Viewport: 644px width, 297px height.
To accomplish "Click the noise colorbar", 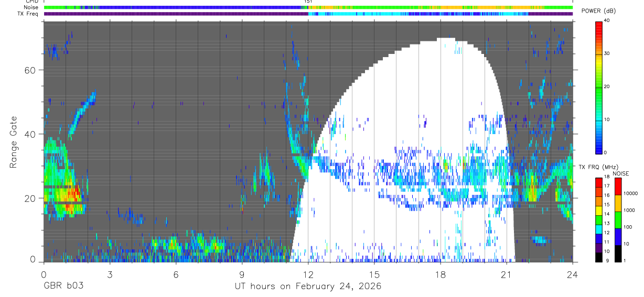I will tap(617, 220).
